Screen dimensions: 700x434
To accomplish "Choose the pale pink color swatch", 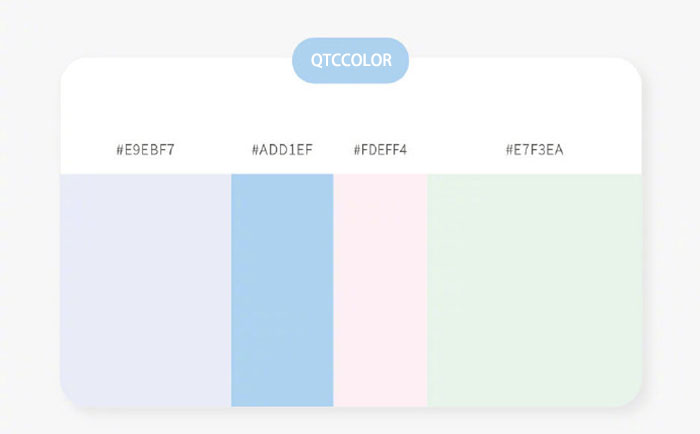I will click(380, 290).
